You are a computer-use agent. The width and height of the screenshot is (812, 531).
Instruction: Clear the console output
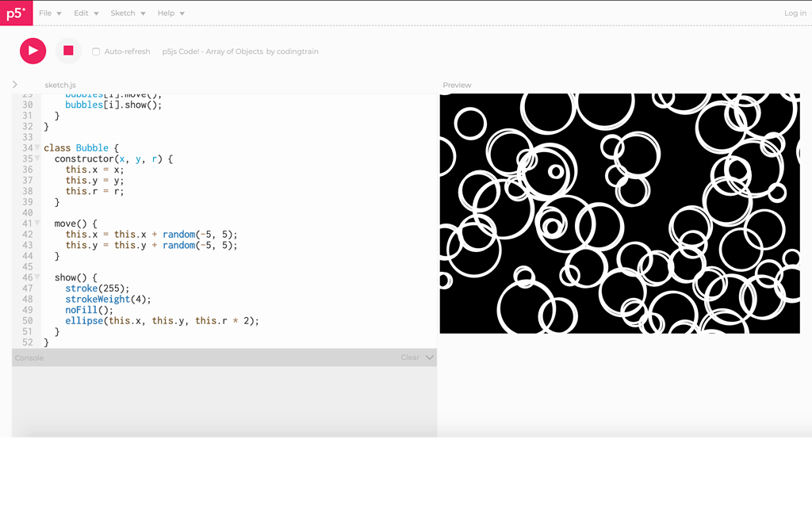coord(410,357)
